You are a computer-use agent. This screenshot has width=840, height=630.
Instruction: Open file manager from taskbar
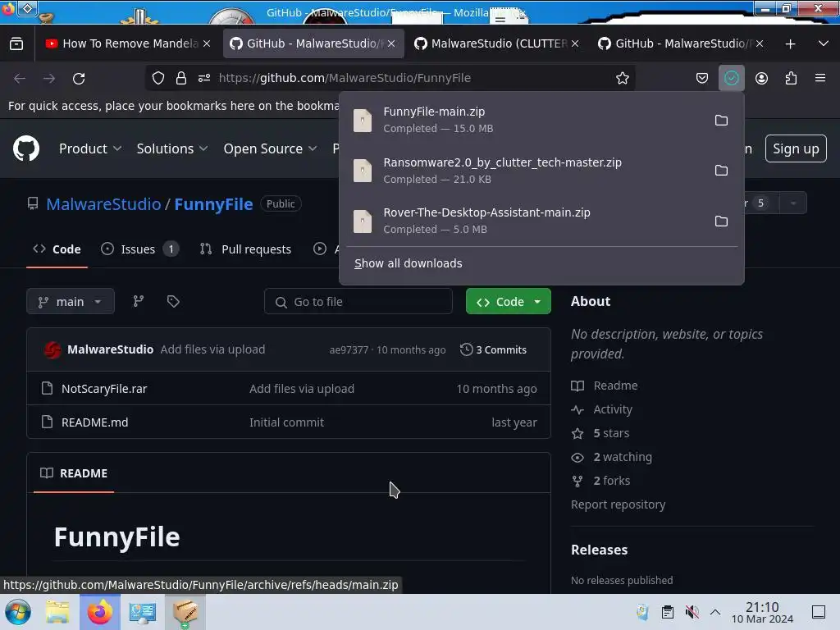[x=57, y=612]
